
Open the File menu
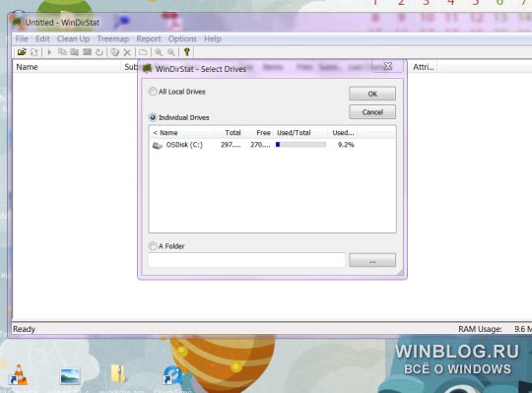point(22,39)
